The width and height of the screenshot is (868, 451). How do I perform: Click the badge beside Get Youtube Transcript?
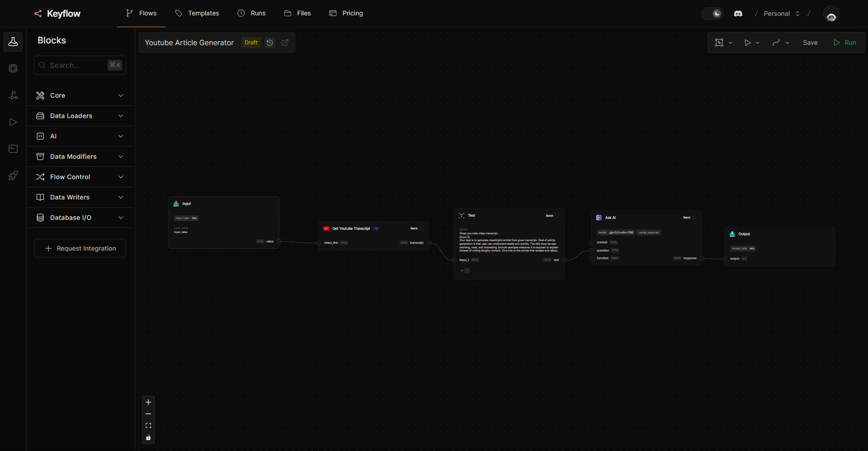click(x=376, y=228)
